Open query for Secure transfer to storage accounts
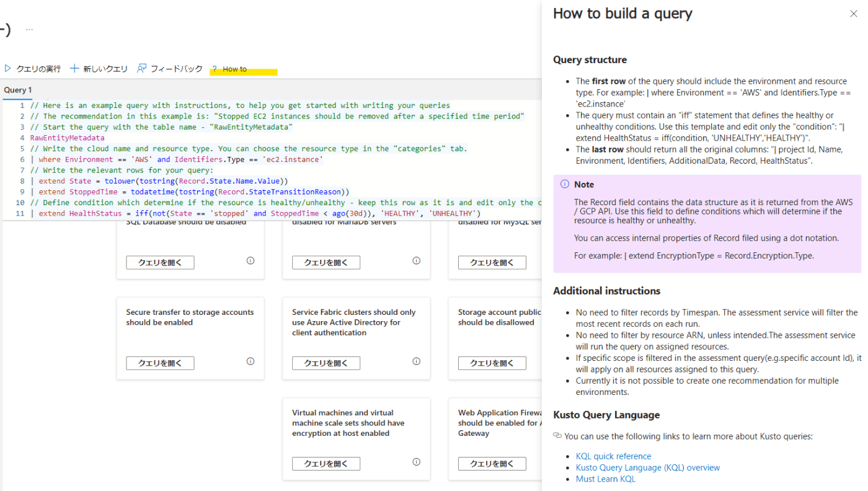This screenshot has height=491, width=868. [x=160, y=363]
